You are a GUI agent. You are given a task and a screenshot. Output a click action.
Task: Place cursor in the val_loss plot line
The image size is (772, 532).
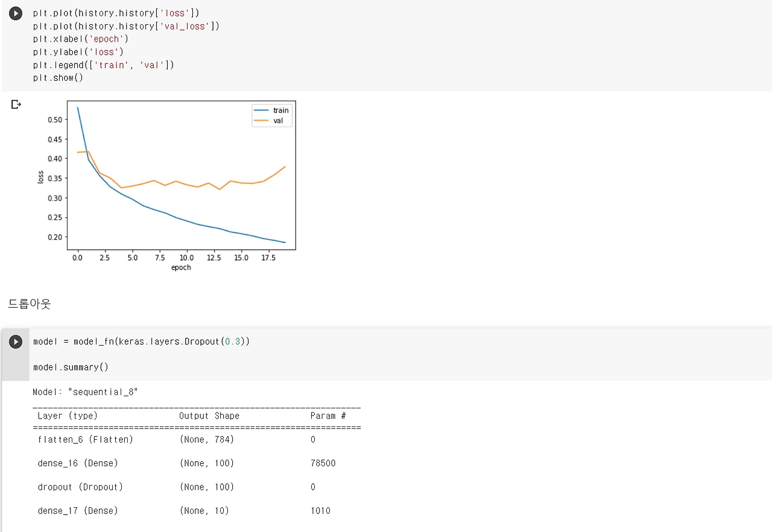pyautogui.click(x=127, y=26)
